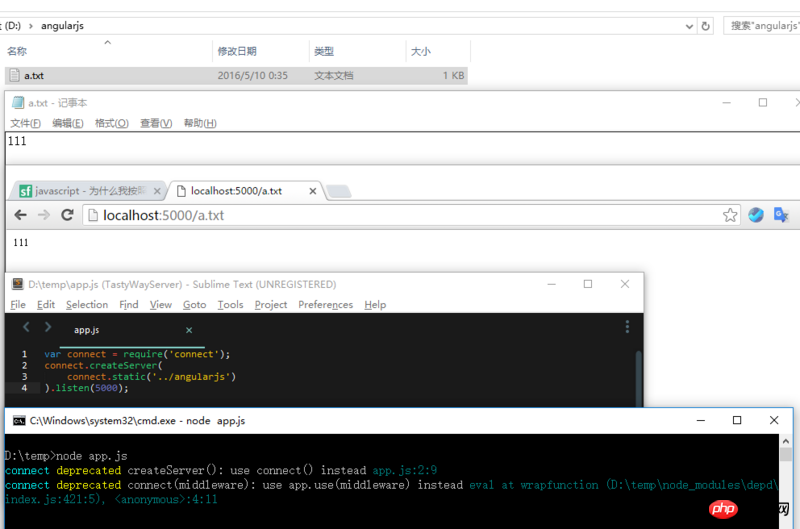Click Chrome's back arrow button
800x529 pixels.
(19, 215)
